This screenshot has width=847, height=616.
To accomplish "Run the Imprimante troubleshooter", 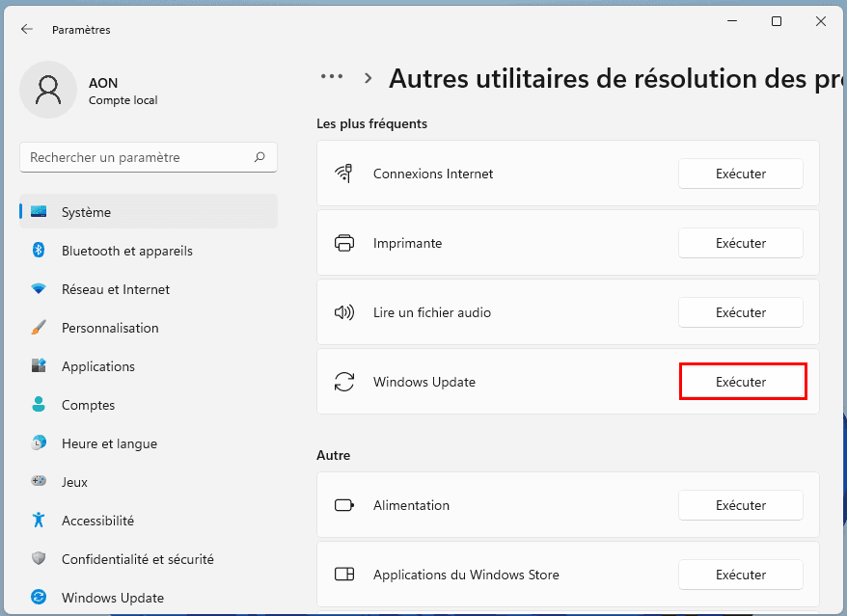I will click(740, 244).
